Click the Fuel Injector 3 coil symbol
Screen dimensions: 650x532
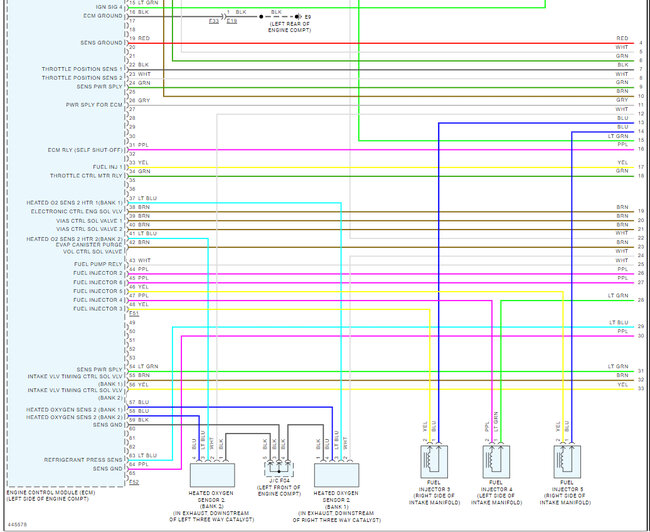(x=434, y=462)
